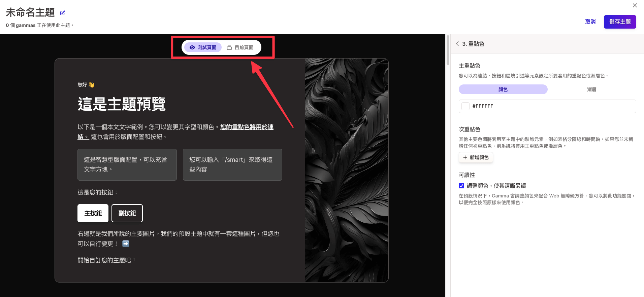The width and height of the screenshot is (644, 297).
Task: Switch accent color to 漸層 mode
Action: tap(591, 89)
